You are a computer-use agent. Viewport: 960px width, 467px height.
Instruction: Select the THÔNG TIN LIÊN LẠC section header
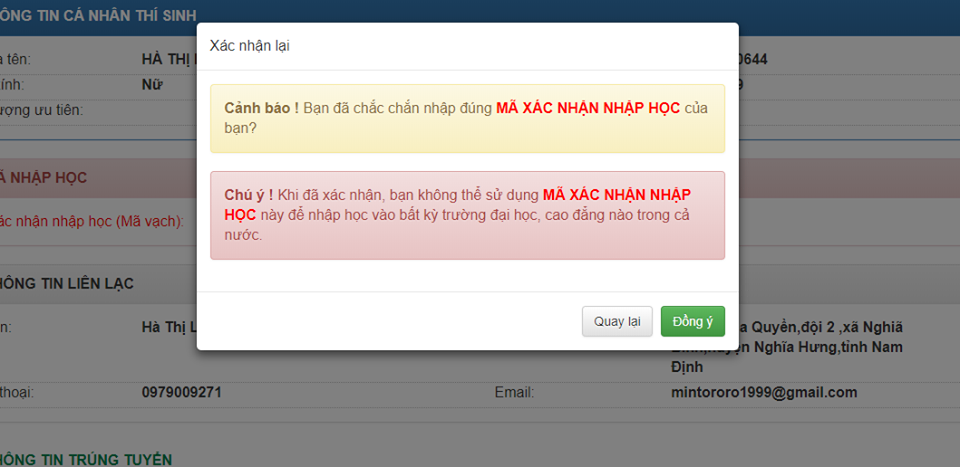pyautogui.click(x=68, y=284)
